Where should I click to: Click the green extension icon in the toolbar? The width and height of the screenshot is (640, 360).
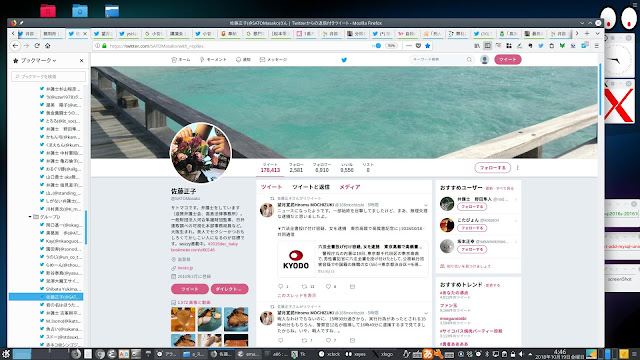point(562,46)
